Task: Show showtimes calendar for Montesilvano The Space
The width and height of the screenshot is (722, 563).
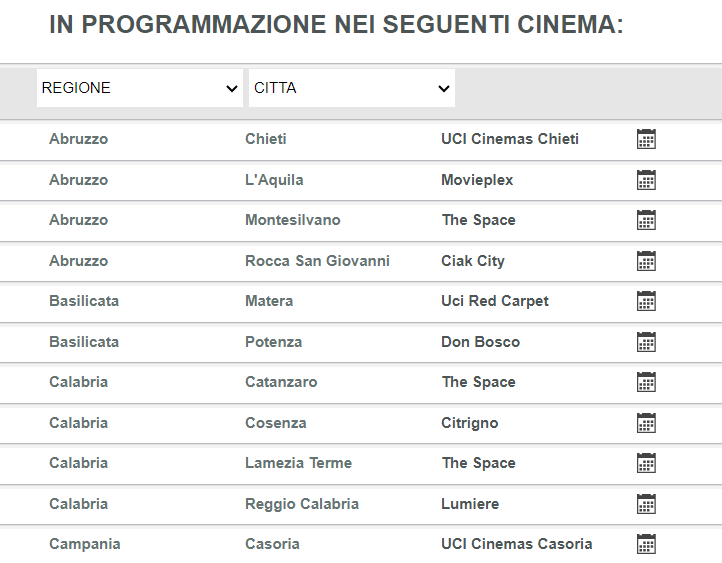Action: pyautogui.click(x=646, y=220)
